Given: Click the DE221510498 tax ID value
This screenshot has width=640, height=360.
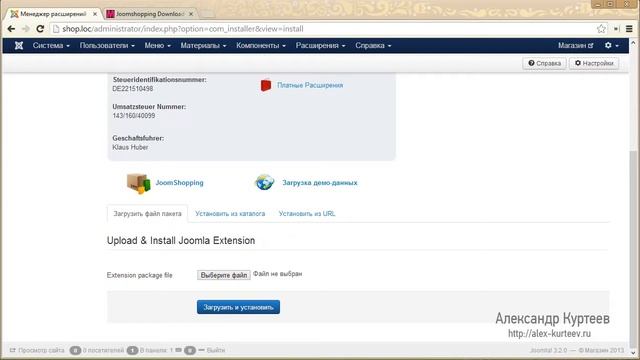Looking at the screenshot, I should coord(133,89).
